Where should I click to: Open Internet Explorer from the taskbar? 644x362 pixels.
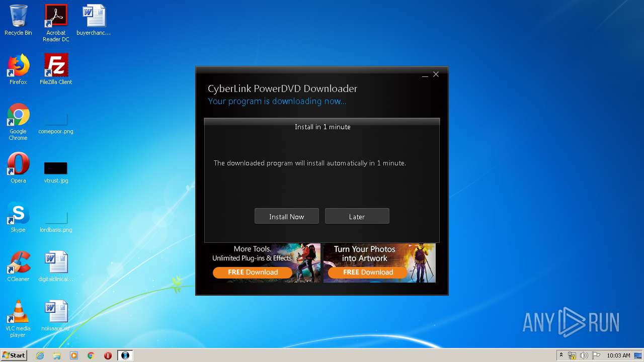(40, 355)
